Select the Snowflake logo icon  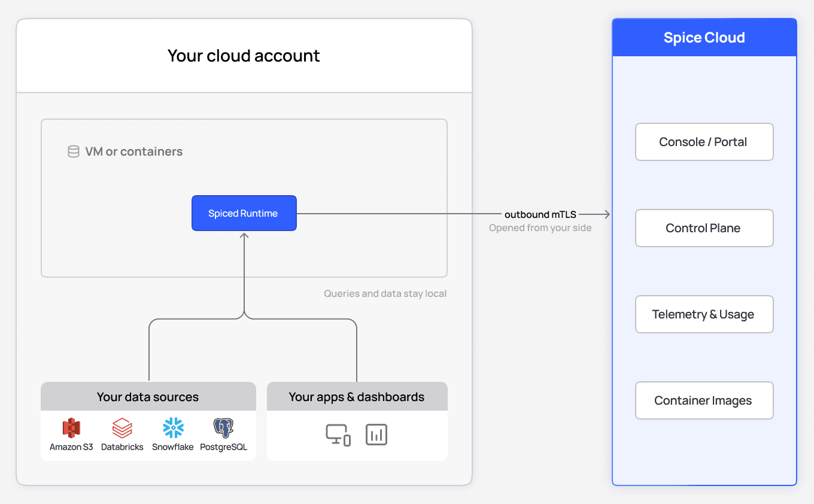pyautogui.click(x=173, y=428)
